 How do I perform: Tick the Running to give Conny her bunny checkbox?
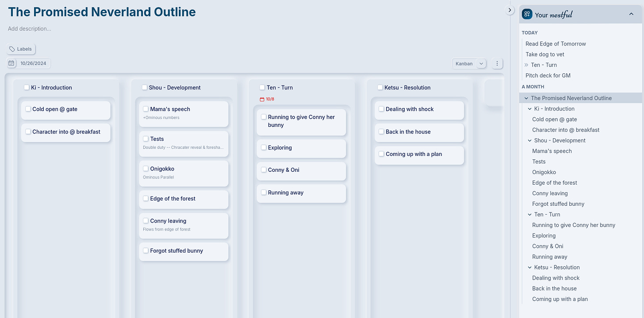(264, 117)
